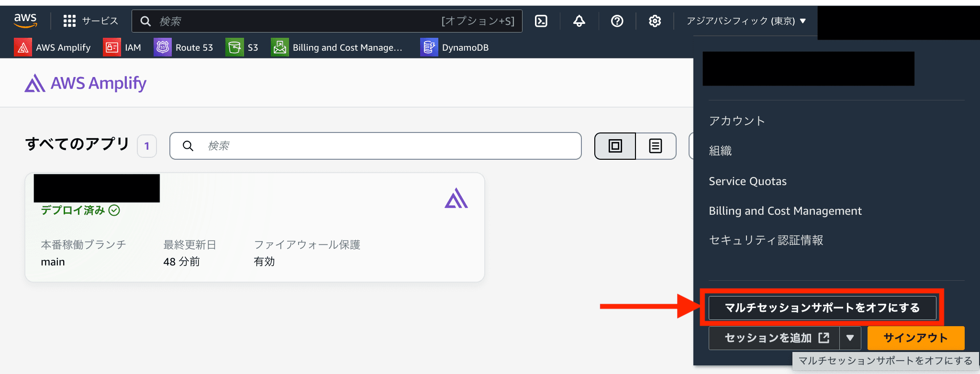Switch to list table view
The height and width of the screenshot is (374, 980).
coord(656,146)
